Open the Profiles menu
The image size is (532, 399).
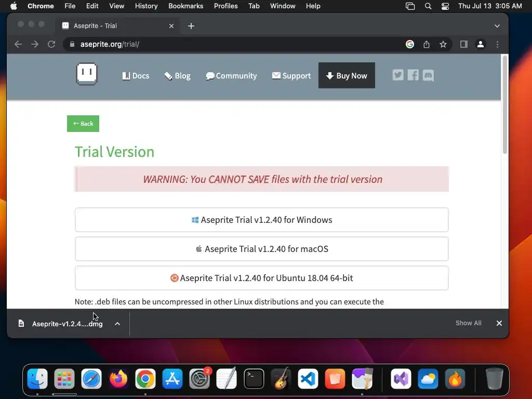coord(225,6)
